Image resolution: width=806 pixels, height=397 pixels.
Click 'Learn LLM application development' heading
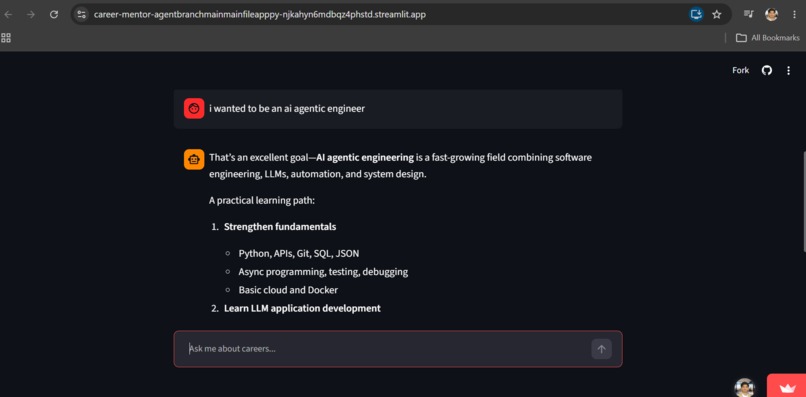[x=302, y=309]
